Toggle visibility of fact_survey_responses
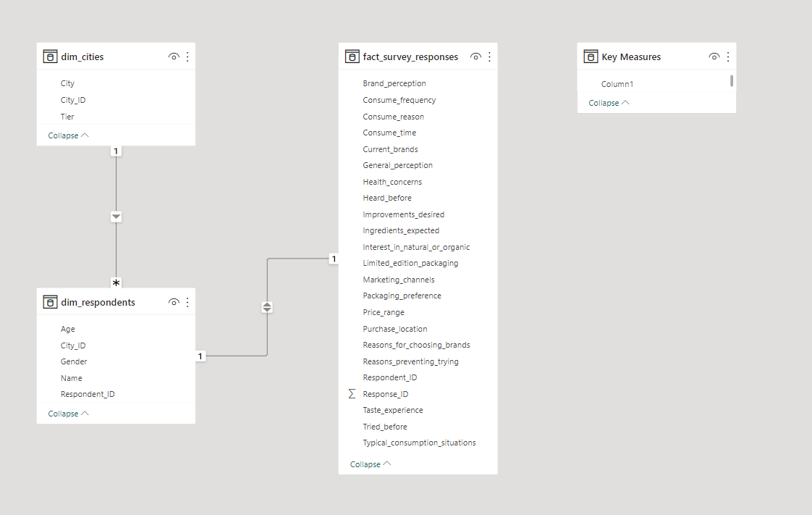 [x=475, y=56]
